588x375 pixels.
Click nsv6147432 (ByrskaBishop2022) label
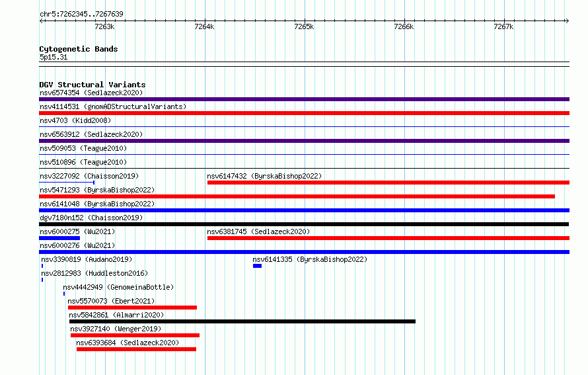click(x=264, y=176)
